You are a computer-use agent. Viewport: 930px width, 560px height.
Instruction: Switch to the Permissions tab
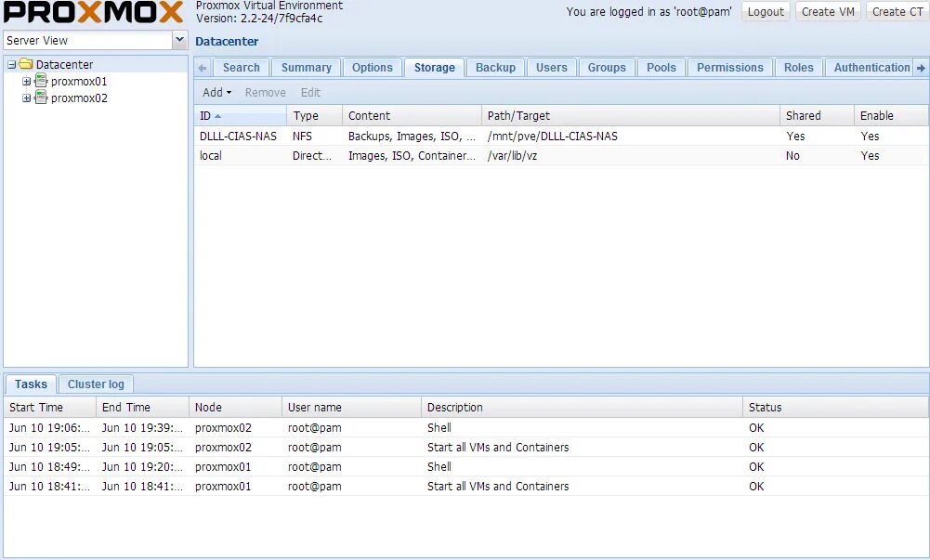(729, 68)
